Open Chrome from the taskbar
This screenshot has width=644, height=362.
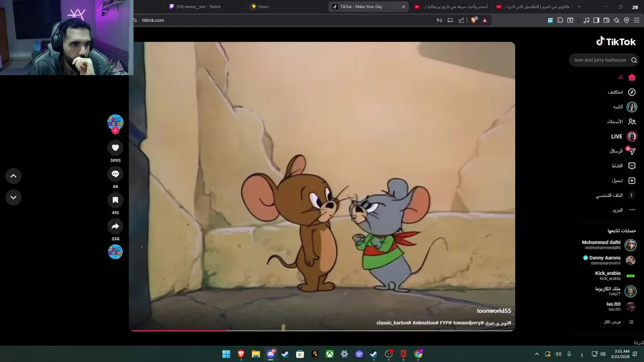coord(418,354)
